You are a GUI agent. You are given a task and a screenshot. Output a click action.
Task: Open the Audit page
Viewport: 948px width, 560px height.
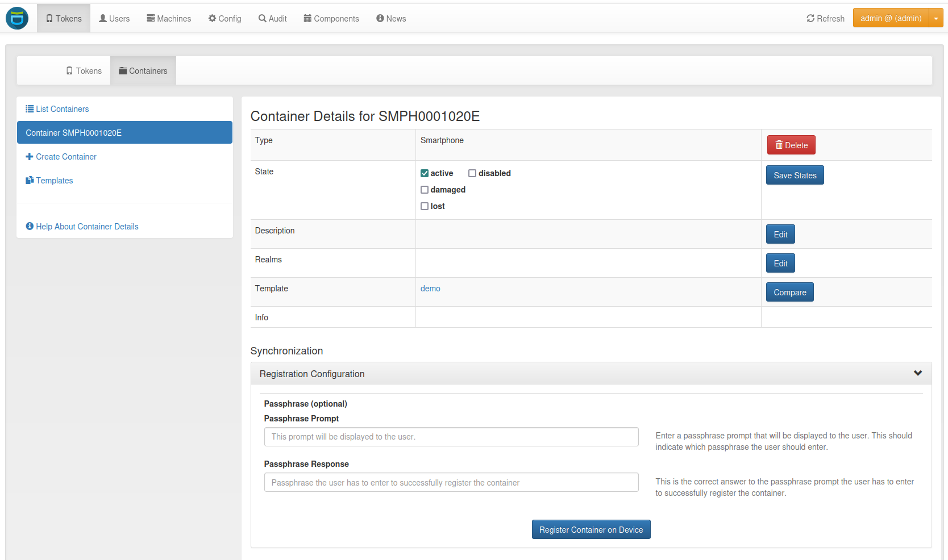pyautogui.click(x=272, y=18)
